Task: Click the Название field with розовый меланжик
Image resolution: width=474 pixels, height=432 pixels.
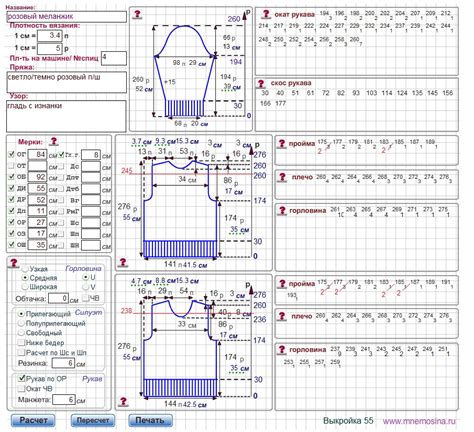Action: click(66, 16)
